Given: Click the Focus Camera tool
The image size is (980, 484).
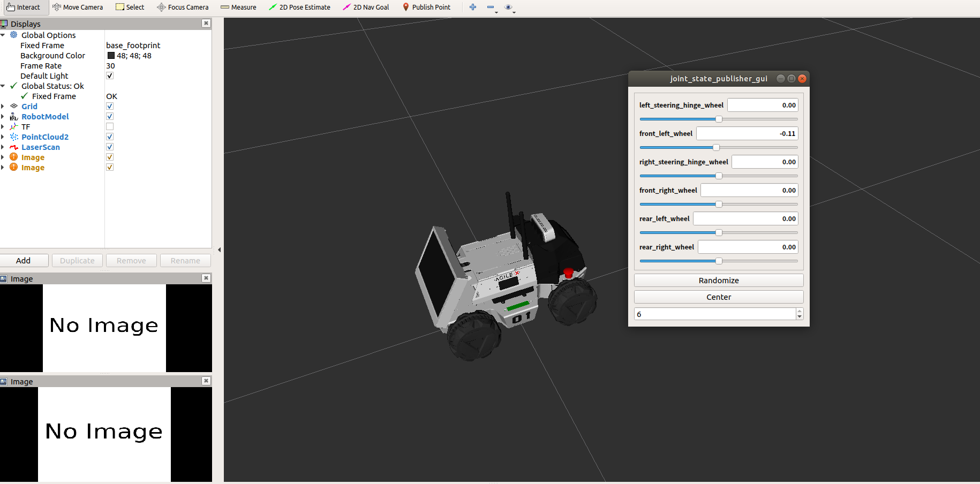Looking at the screenshot, I should tap(183, 7).
